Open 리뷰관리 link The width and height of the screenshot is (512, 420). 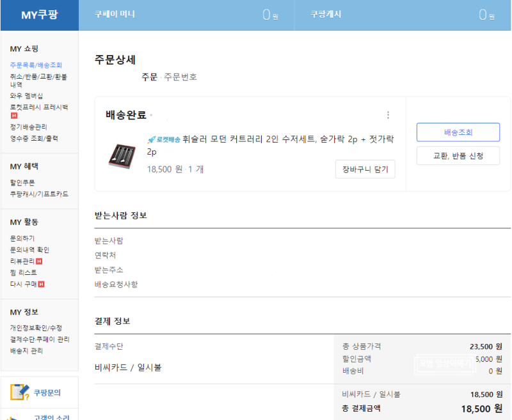[22, 261]
